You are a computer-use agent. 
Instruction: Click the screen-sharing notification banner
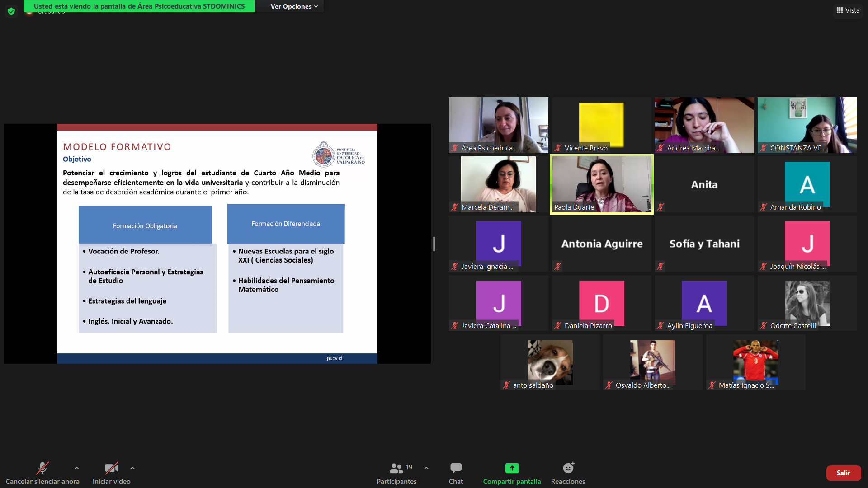[139, 6]
